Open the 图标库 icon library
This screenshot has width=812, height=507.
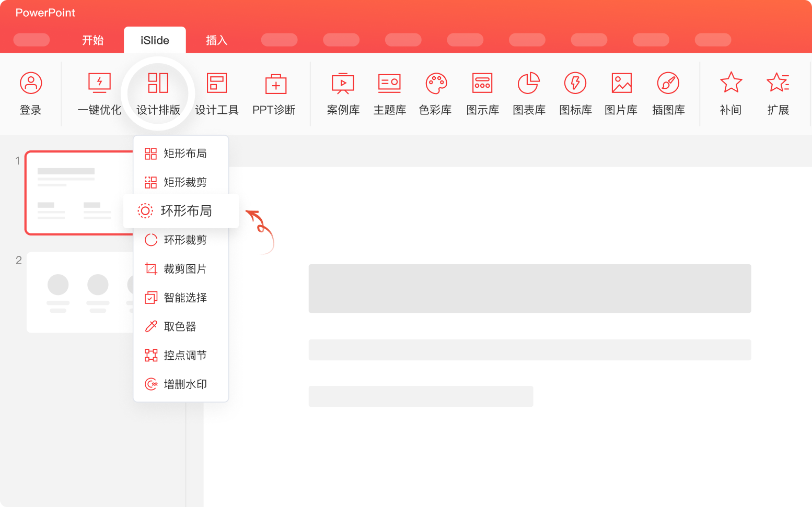575,94
